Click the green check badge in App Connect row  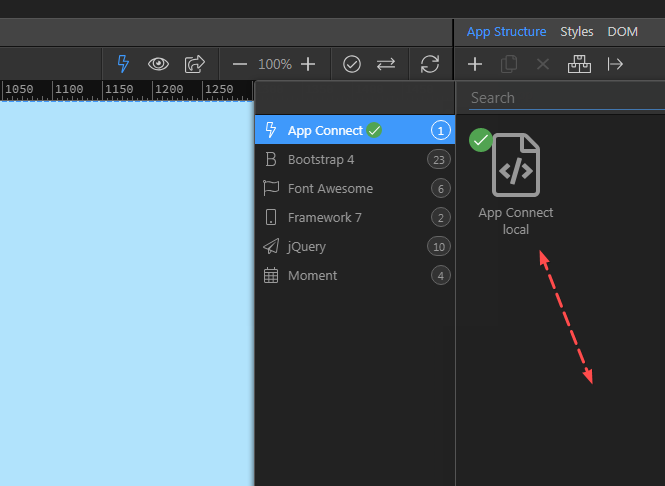[374, 130]
